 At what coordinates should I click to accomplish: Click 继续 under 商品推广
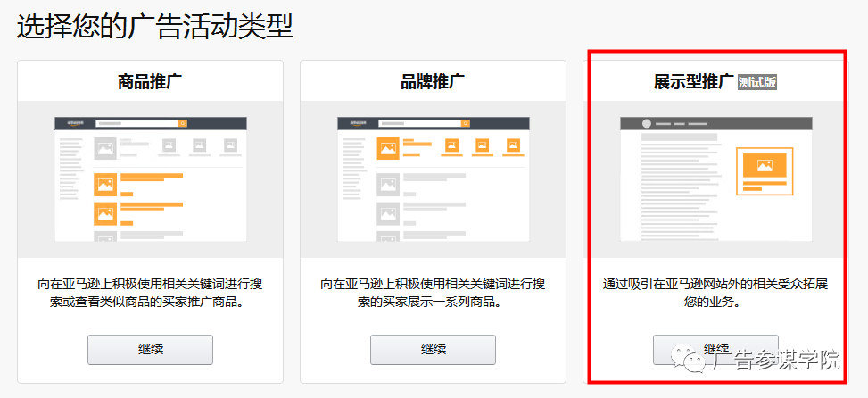pyautogui.click(x=150, y=349)
